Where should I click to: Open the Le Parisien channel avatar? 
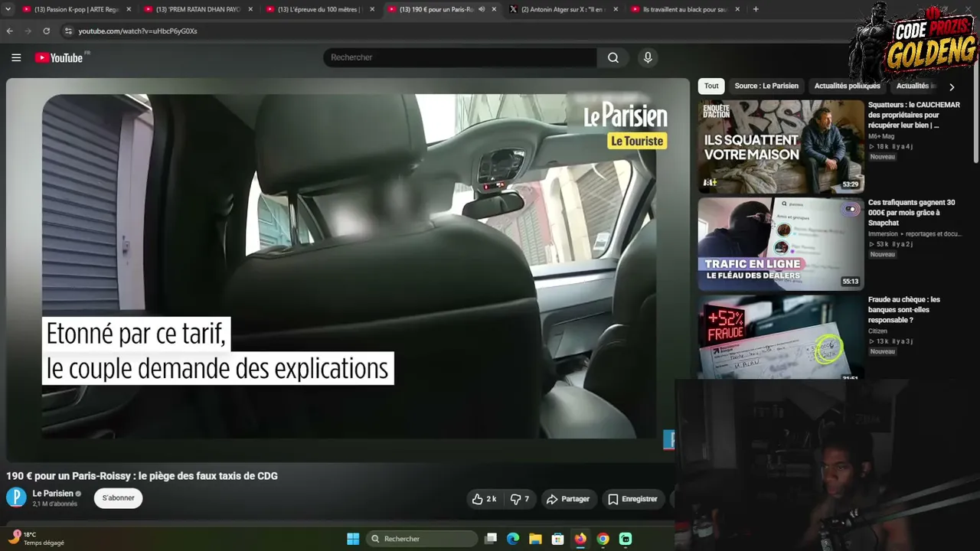coord(16,497)
